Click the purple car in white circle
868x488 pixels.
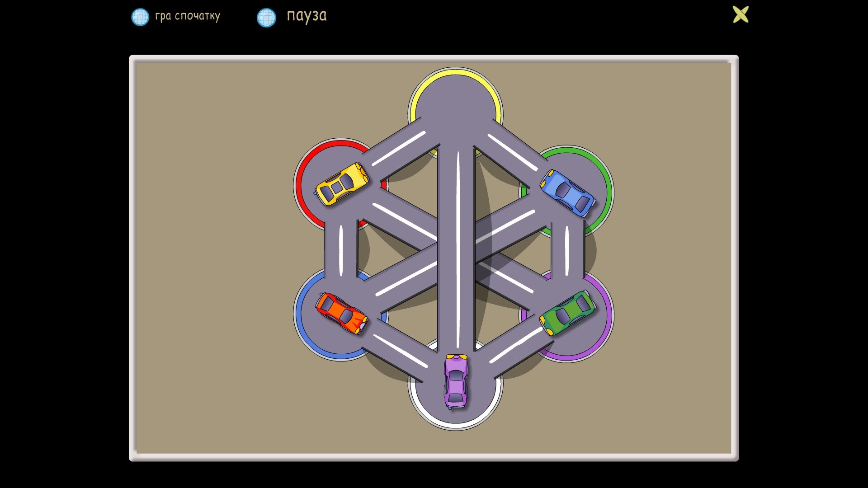[x=456, y=381]
